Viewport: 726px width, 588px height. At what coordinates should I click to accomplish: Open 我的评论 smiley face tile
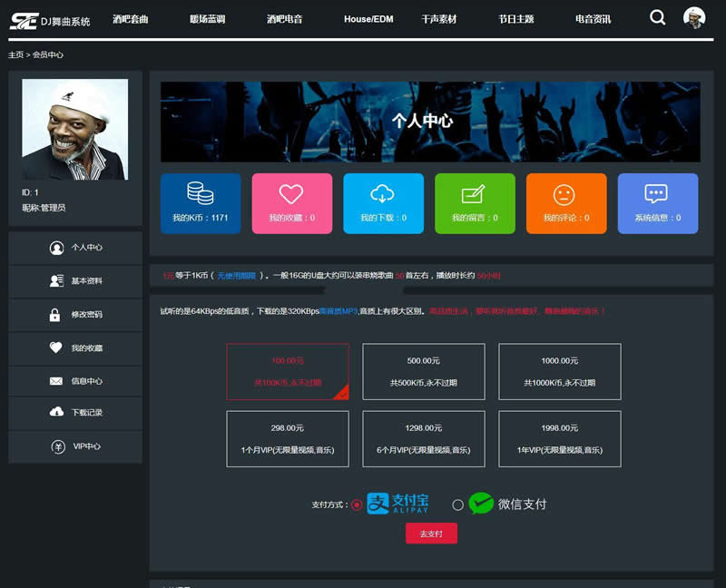[565, 203]
